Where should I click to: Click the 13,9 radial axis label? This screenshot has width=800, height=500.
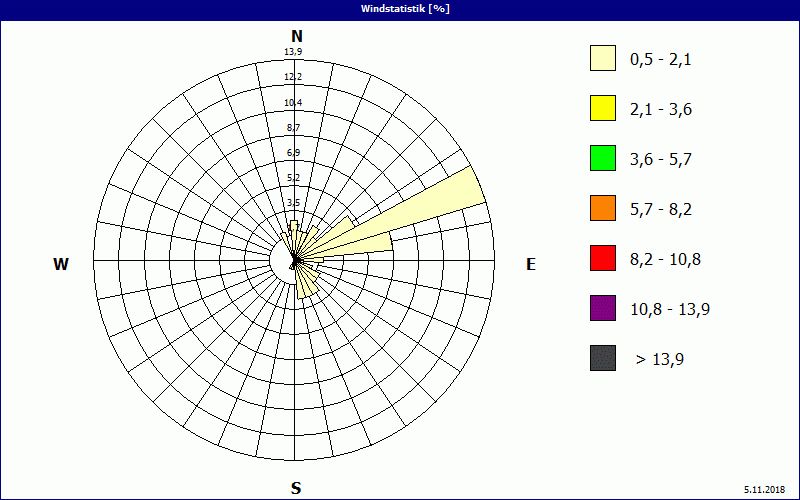pos(293,52)
